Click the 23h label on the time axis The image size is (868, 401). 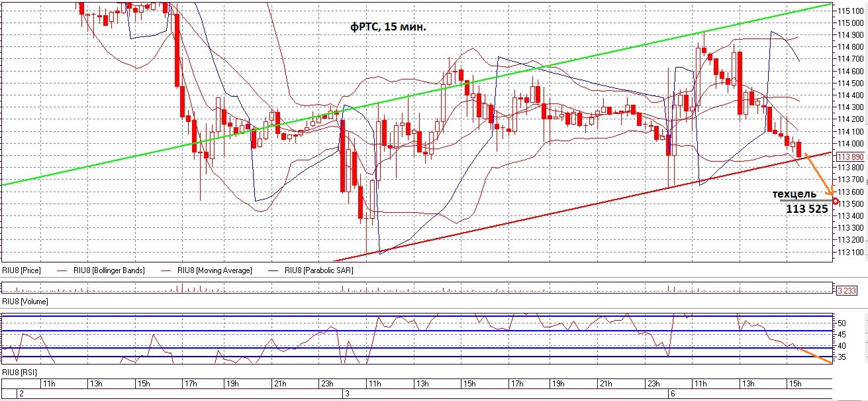[326, 382]
